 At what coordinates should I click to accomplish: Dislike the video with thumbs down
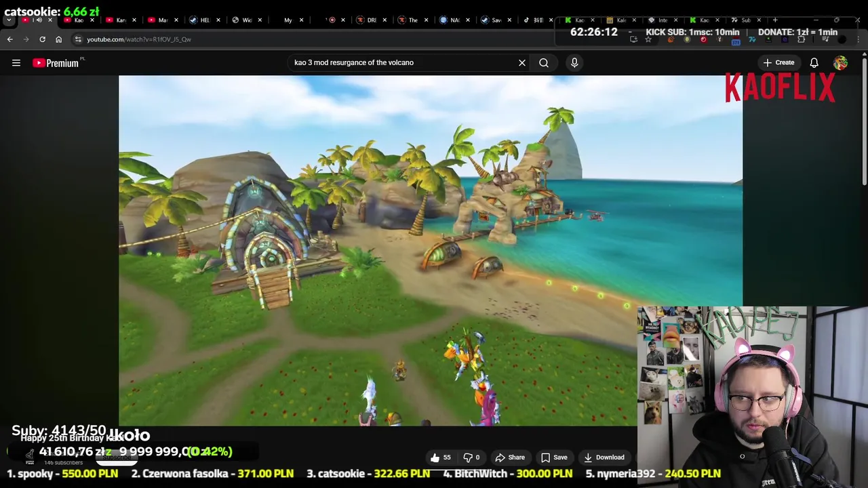[471, 457]
